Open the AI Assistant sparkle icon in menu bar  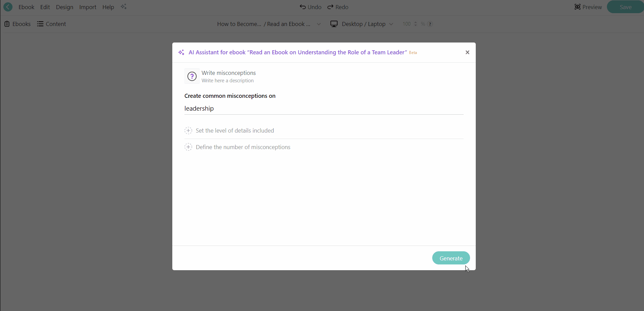pyautogui.click(x=124, y=7)
